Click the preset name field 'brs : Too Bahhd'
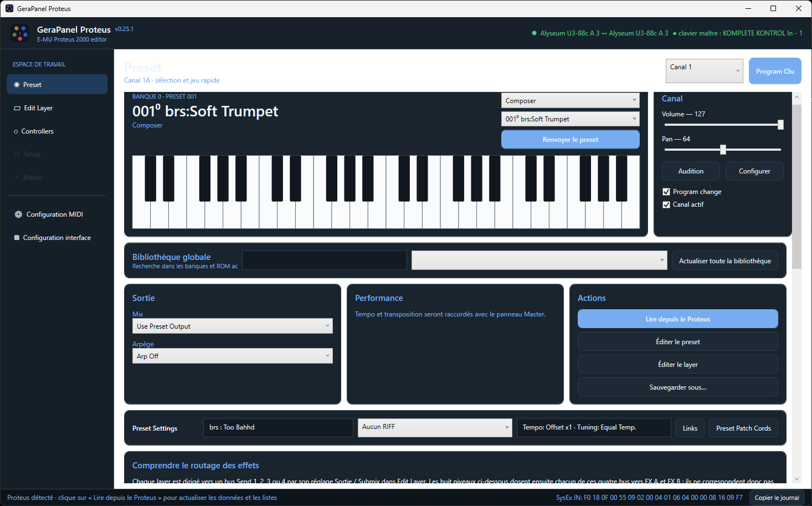The image size is (812, 506). click(x=278, y=427)
